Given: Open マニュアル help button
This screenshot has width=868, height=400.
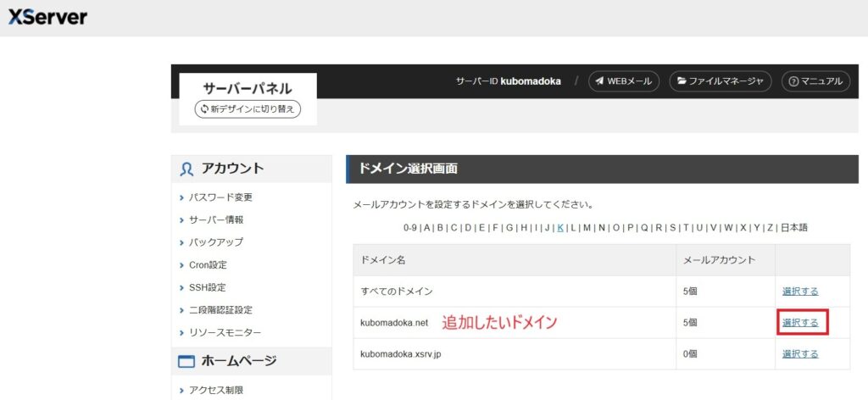Looking at the screenshot, I should (815, 81).
